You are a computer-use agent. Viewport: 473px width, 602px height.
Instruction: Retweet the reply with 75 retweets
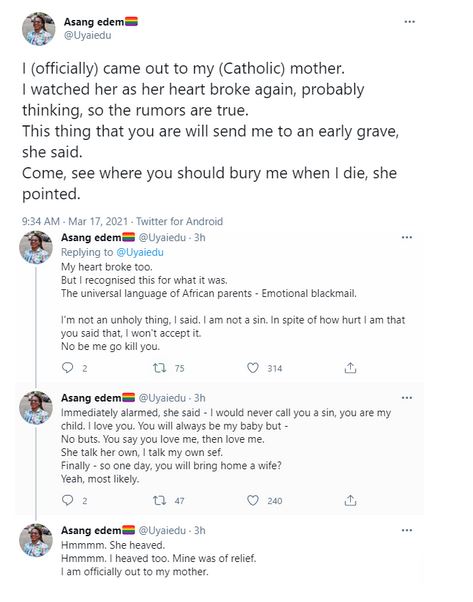click(159, 368)
